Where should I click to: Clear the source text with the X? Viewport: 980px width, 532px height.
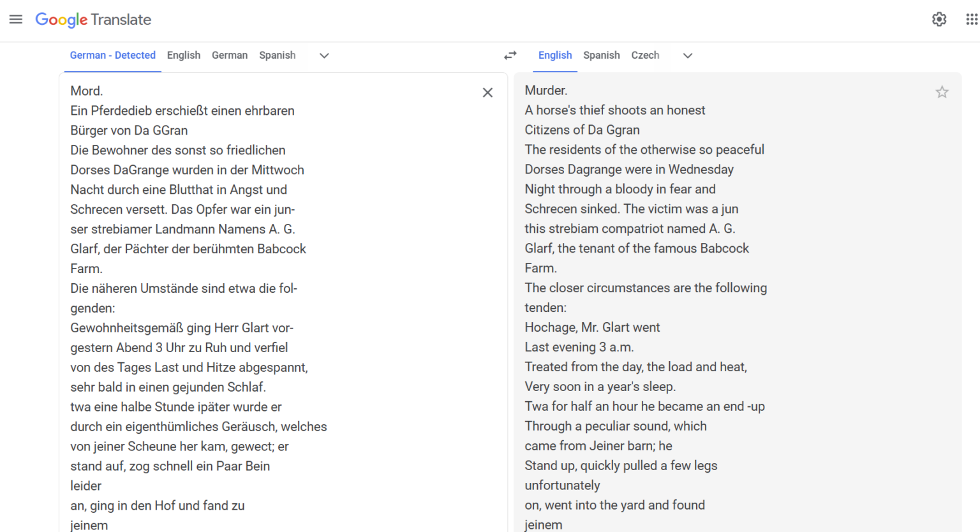click(487, 92)
